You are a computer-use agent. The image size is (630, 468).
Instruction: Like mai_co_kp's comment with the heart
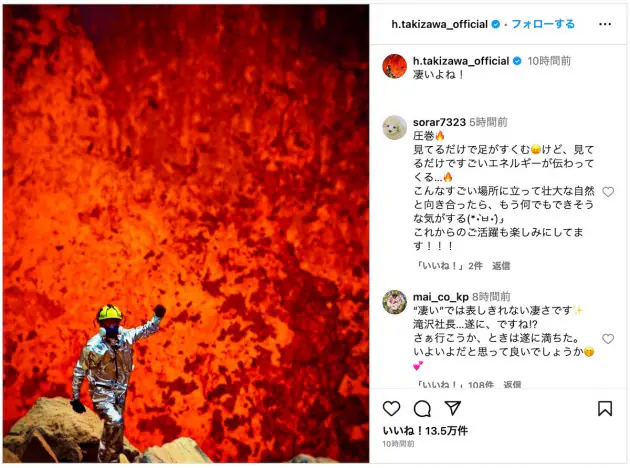pyautogui.click(x=608, y=339)
